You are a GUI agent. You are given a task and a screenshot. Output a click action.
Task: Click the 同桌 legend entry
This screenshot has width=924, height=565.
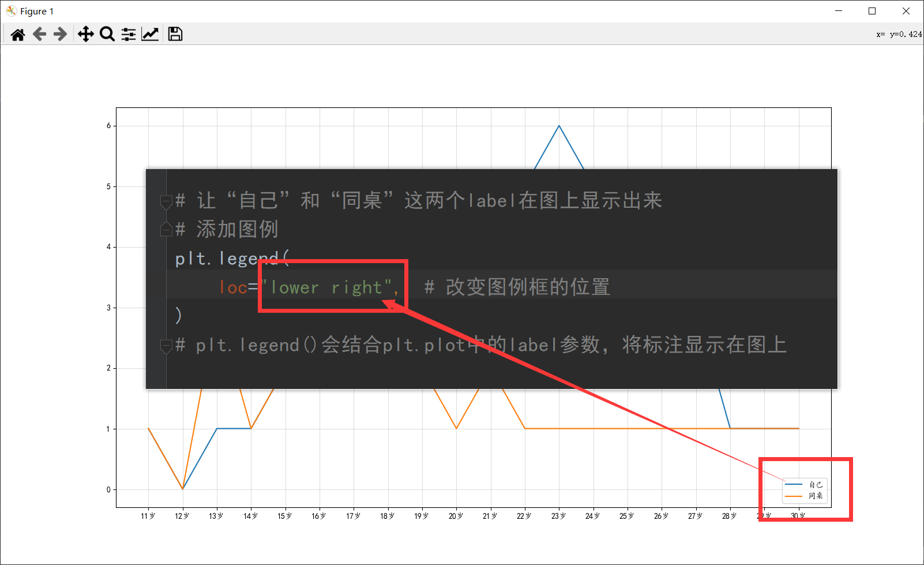(816, 496)
